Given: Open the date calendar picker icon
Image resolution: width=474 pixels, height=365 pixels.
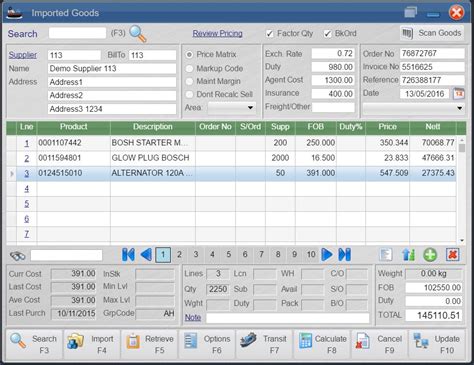Looking at the screenshot, I should point(459,94).
